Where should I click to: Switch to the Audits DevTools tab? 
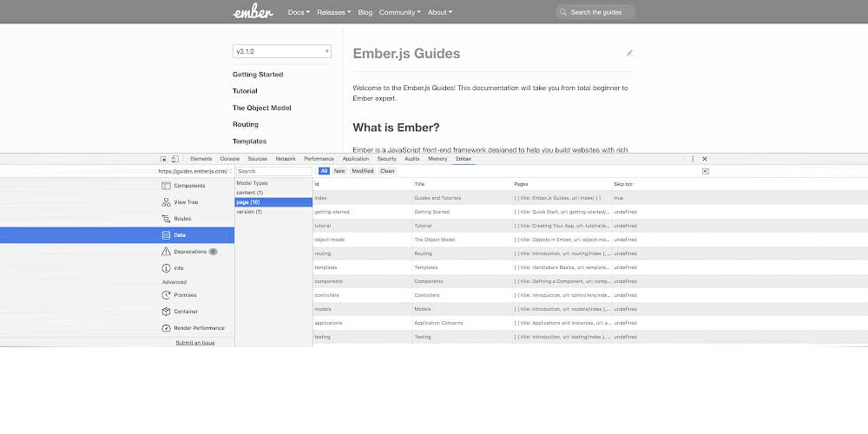[x=411, y=159]
